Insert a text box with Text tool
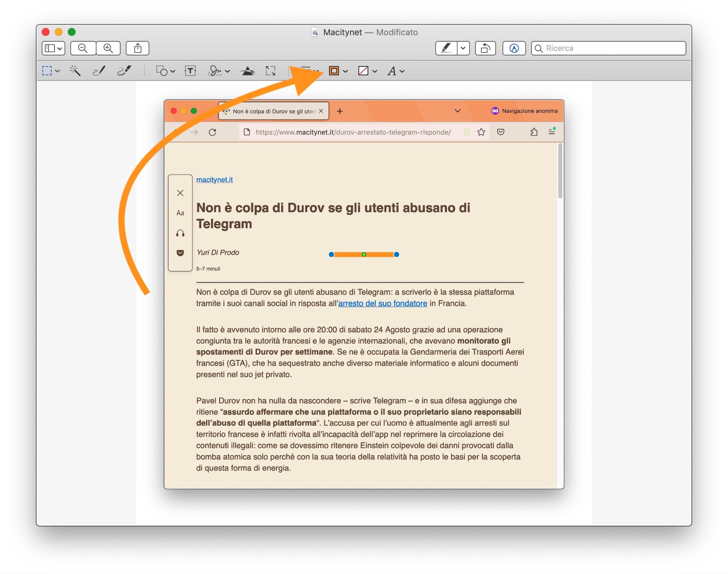This screenshot has width=728, height=574. tap(190, 71)
